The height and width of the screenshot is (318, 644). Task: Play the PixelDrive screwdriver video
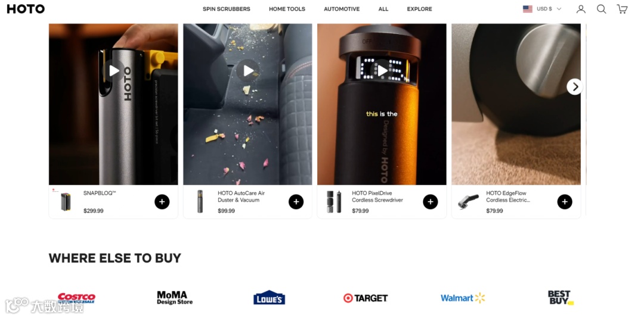(x=382, y=71)
